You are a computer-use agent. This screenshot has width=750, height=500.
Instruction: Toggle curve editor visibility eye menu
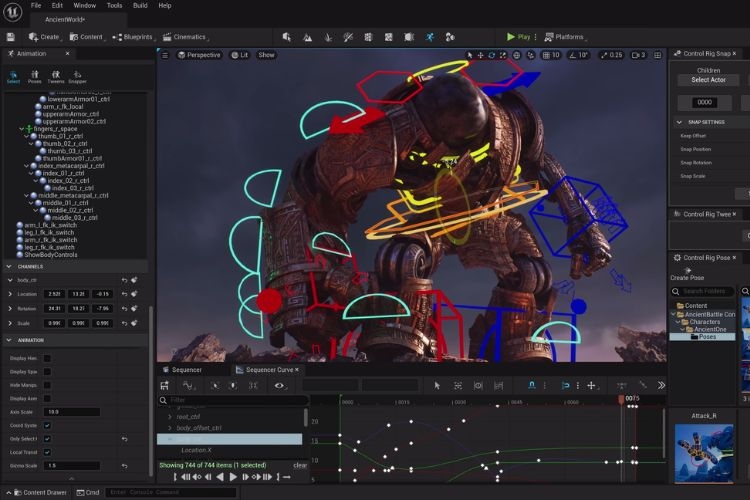pos(280,385)
